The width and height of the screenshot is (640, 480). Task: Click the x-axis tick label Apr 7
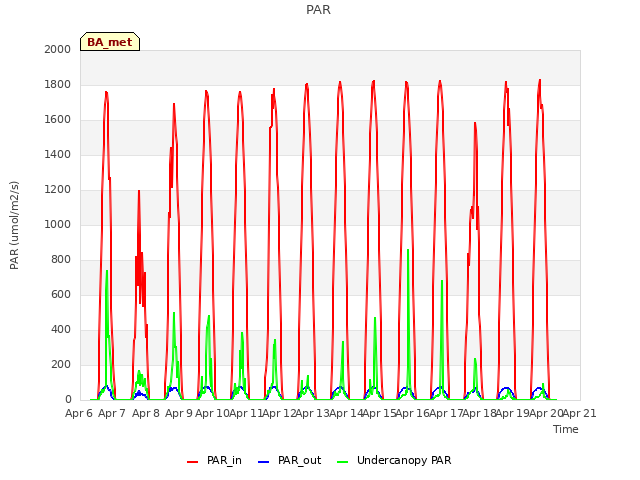coord(112,413)
